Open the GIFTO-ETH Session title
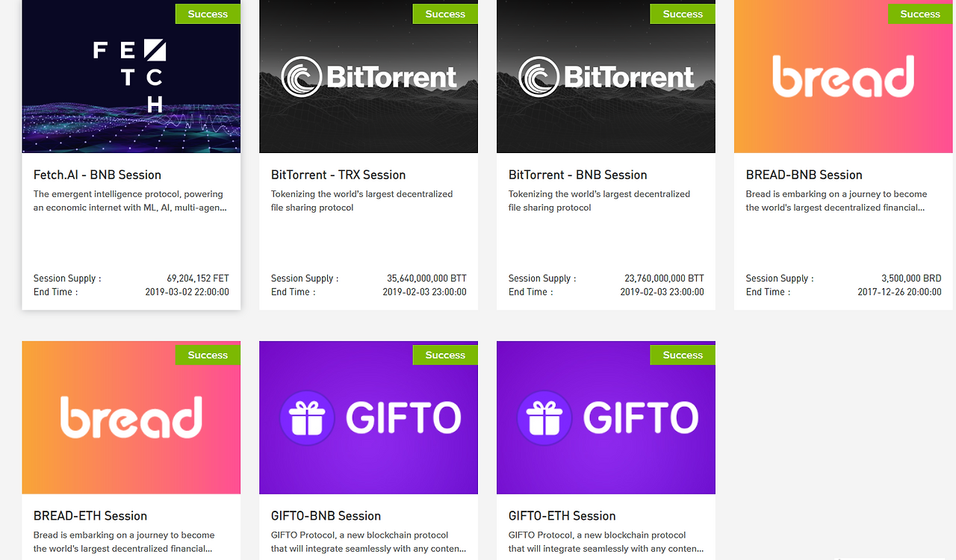Screen dimensions: 956x560 pyautogui.click(x=562, y=516)
